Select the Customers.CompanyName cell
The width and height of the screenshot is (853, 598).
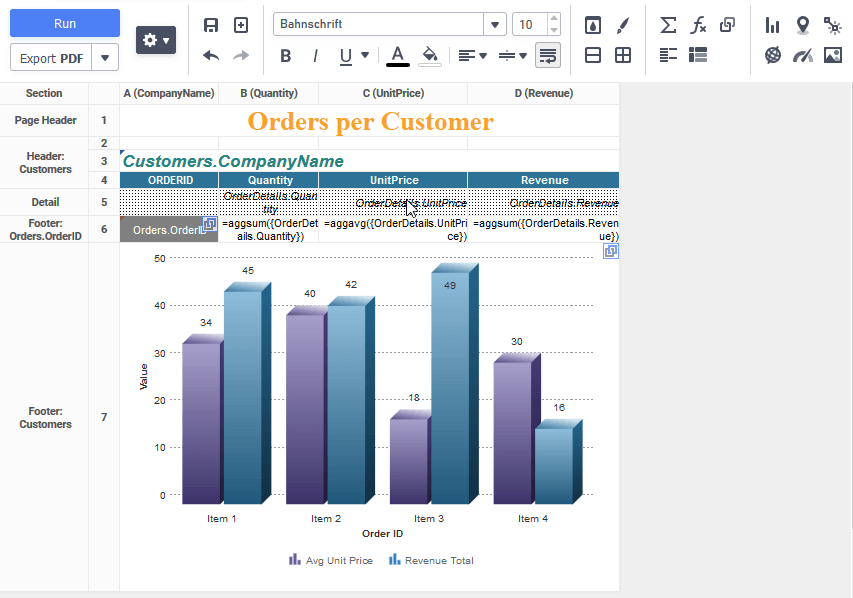coord(369,161)
